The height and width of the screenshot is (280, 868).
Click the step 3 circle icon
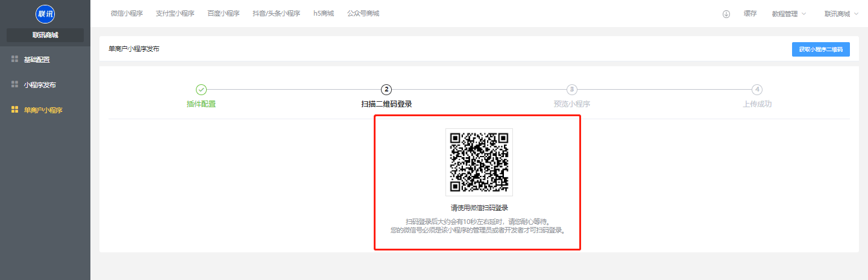[572, 89]
